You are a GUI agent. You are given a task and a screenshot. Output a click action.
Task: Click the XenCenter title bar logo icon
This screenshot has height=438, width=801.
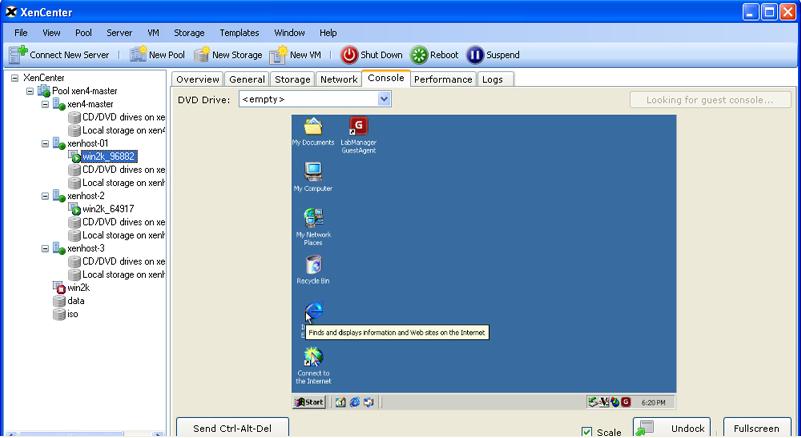tap(11, 12)
